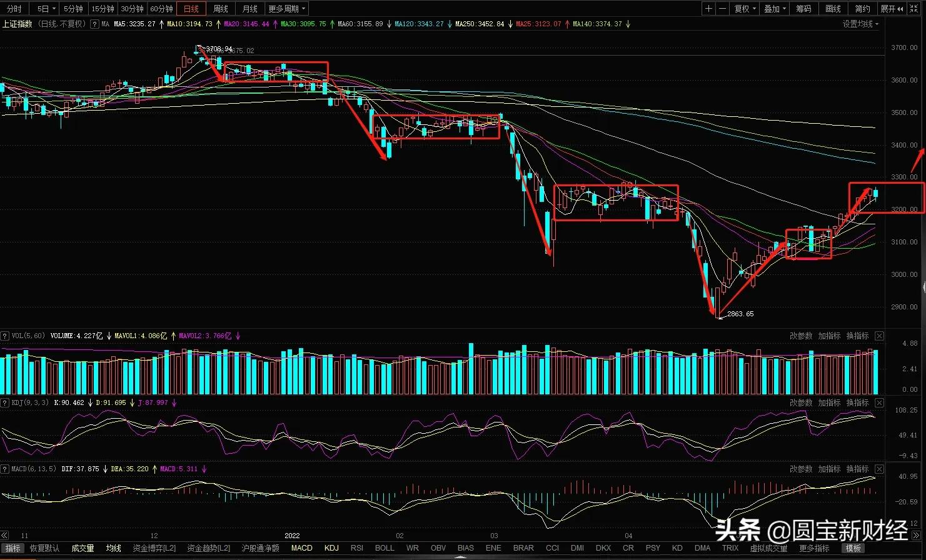Viewport: 926px width, 560px height.
Task: Click 展开 expand panel arrows
Action: [x=892, y=9]
